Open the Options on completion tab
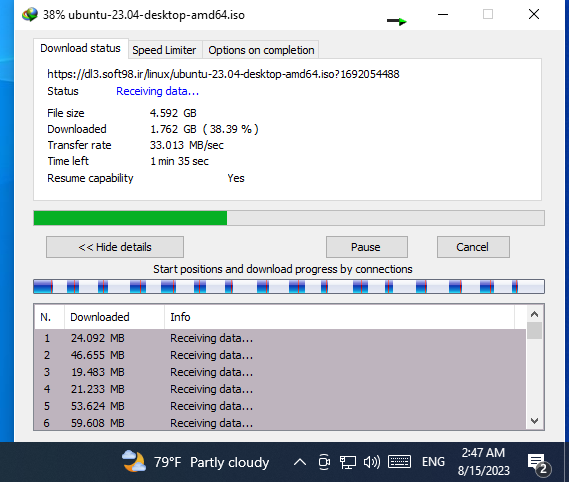This screenshot has width=569, height=482. pyautogui.click(x=261, y=50)
